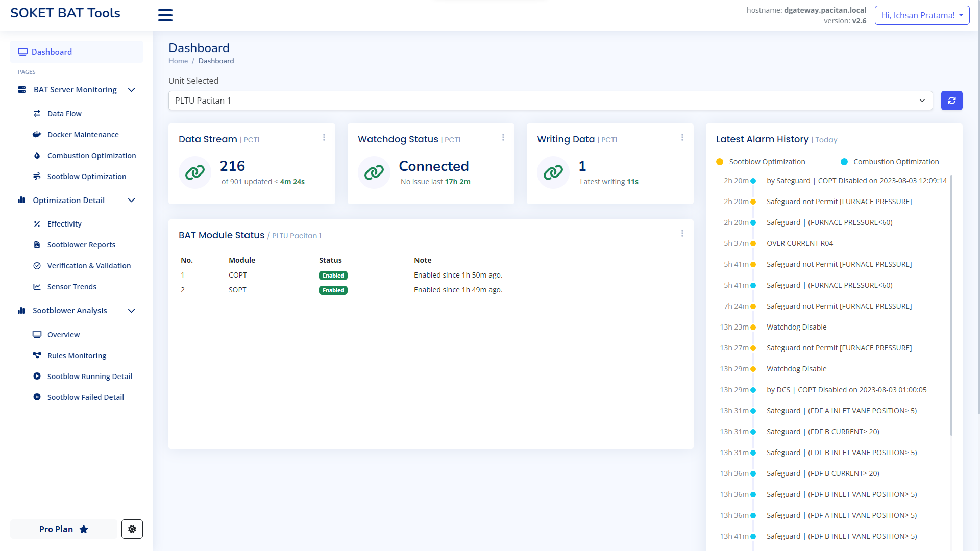Viewport: 980px width, 551px height.
Task: Open BAT Module Status options menu
Action: click(682, 234)
